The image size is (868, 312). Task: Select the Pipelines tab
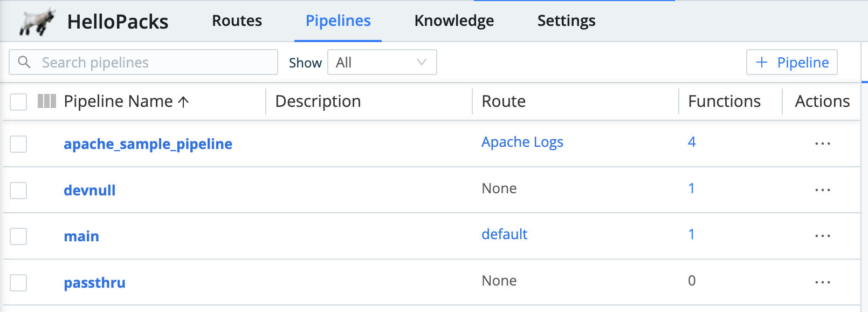coord(338,21)
